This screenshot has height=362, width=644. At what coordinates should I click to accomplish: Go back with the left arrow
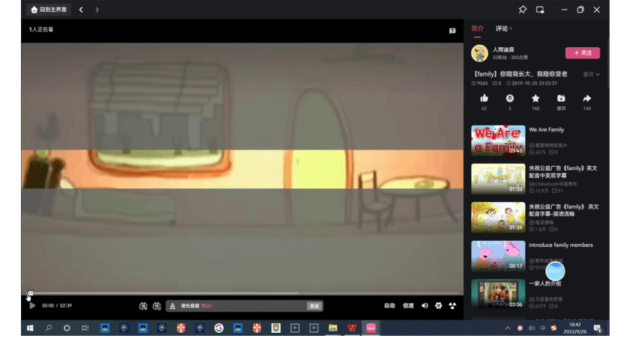[81, 10]
